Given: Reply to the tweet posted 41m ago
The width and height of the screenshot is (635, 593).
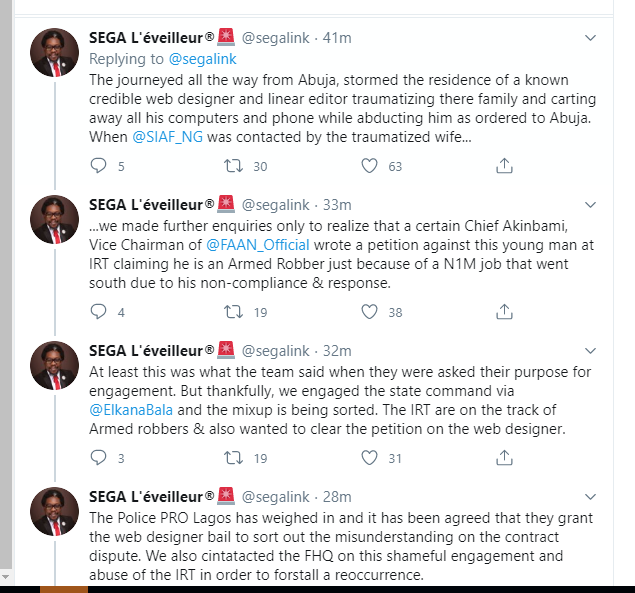Looking at the screenshot, I should (98, 165).
